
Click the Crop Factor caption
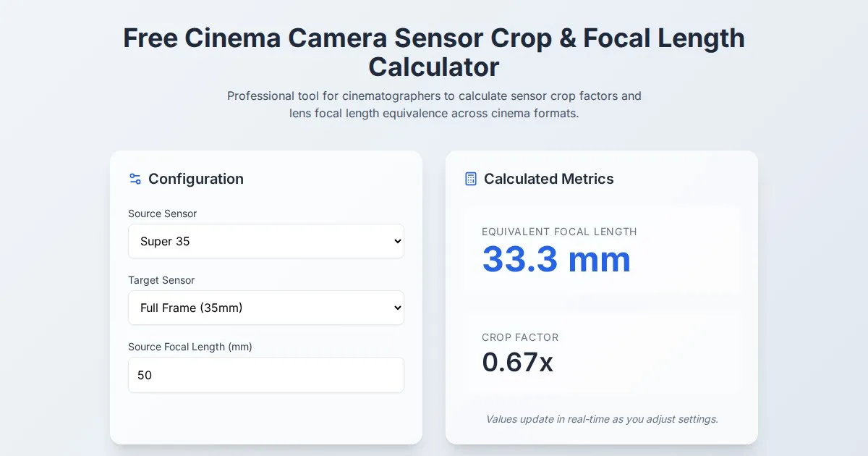coord(520,337)
